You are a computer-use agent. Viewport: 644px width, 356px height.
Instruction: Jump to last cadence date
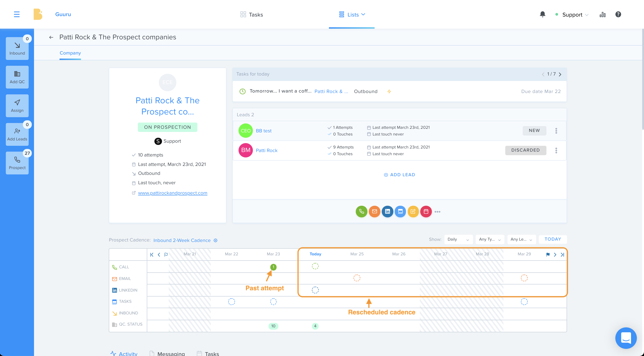[562, 254]
